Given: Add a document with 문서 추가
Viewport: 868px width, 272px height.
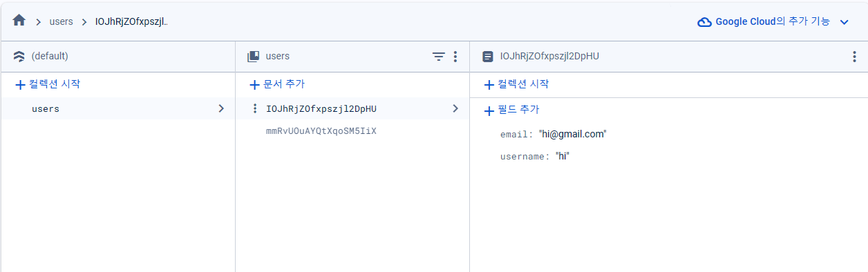Looking at the screenshot, I should pos(276,84).
